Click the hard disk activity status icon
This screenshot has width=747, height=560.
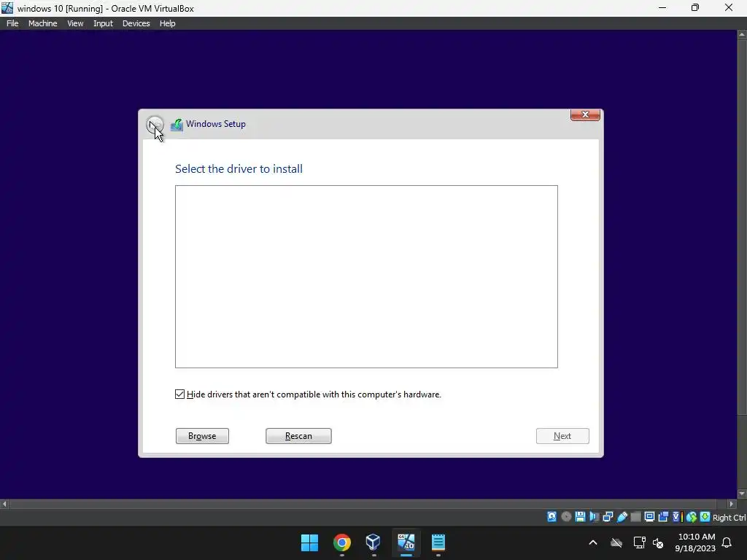[551, 517]
